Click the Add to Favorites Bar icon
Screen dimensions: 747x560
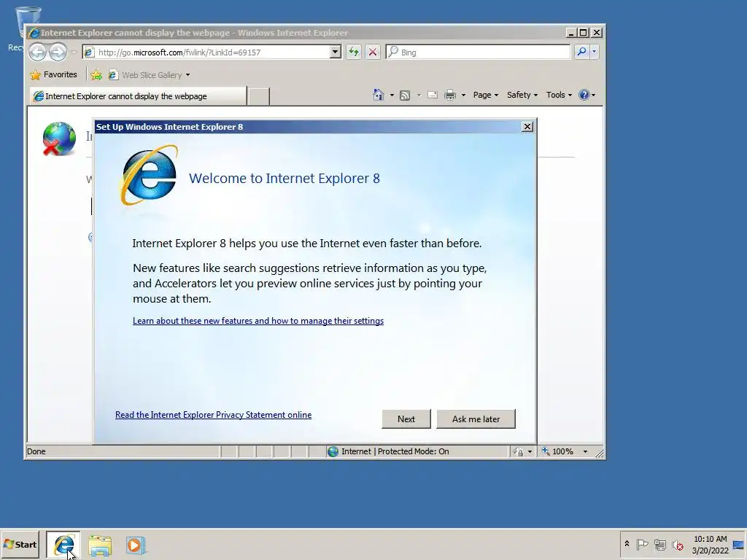(96, 75)
